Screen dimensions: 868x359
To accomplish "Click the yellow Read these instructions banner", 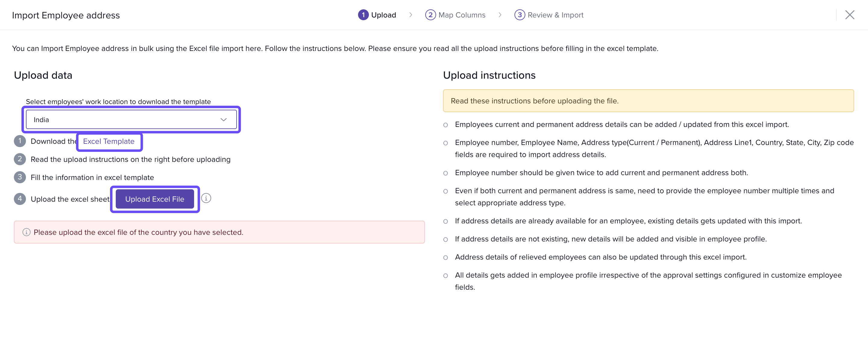I will pyautogui.click(x=648, y=101).
